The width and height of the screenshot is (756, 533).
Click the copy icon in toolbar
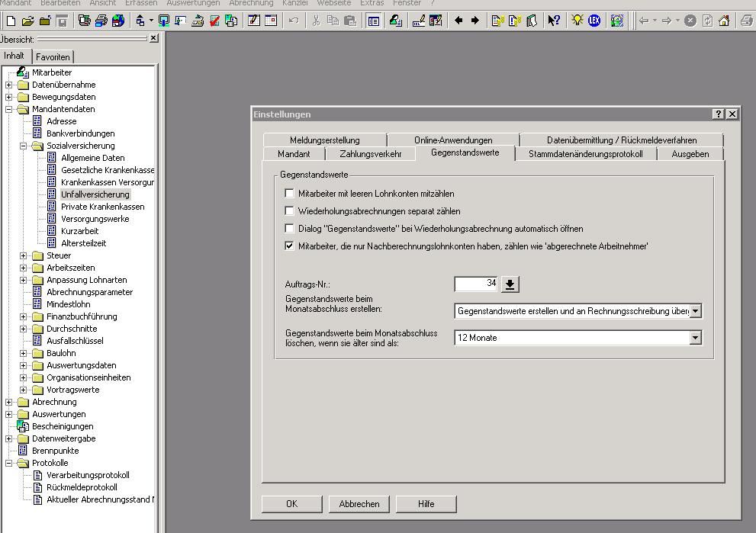tap(333, 21)
